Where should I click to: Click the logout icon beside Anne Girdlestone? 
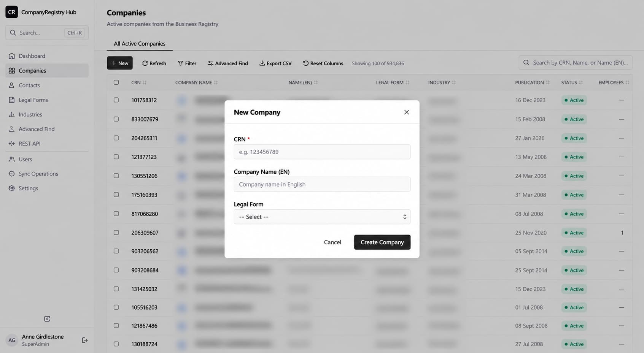coord(85,340)
